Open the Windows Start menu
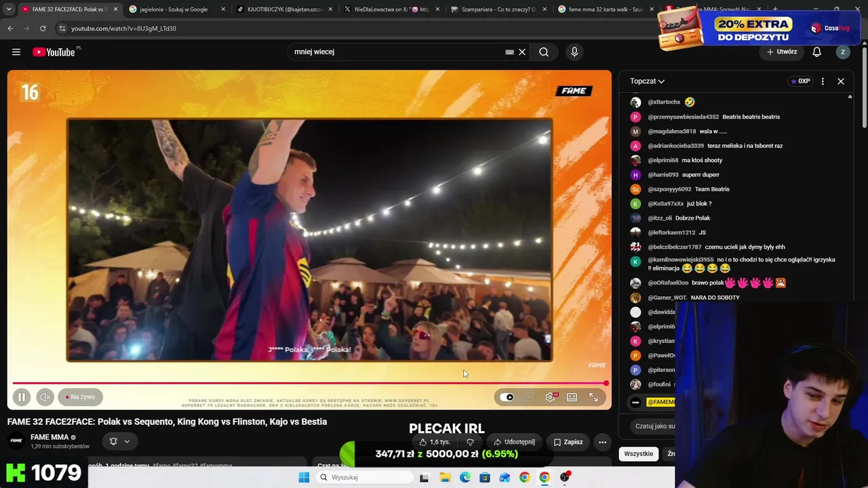This screenshot has width=868, height=488. pos(304,477)
